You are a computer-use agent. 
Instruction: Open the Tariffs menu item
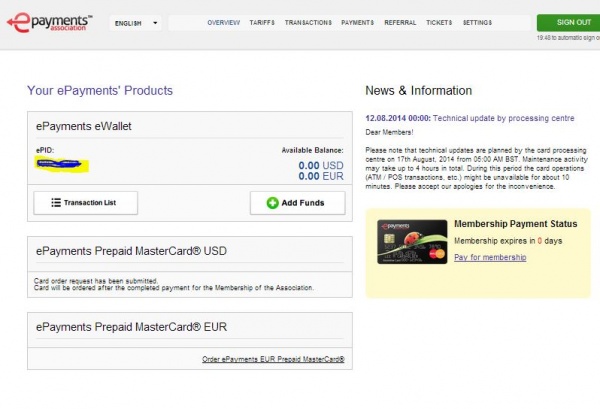[x=262, y=23]
